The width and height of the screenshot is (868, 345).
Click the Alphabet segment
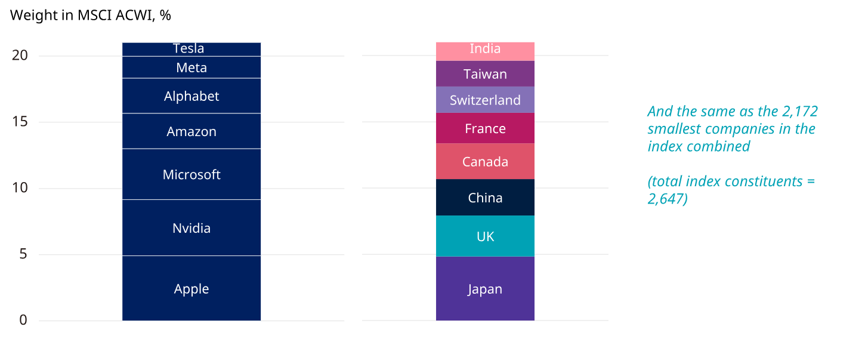tap(191, 96)
